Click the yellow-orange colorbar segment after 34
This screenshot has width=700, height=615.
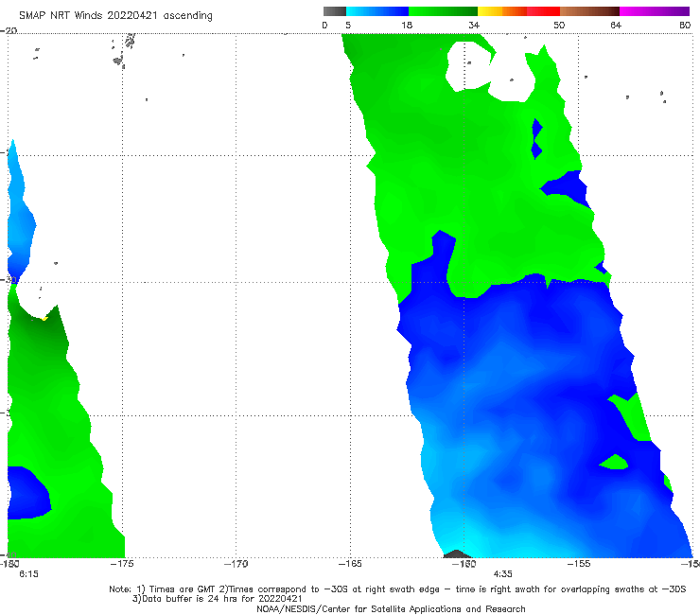point(502,11)
